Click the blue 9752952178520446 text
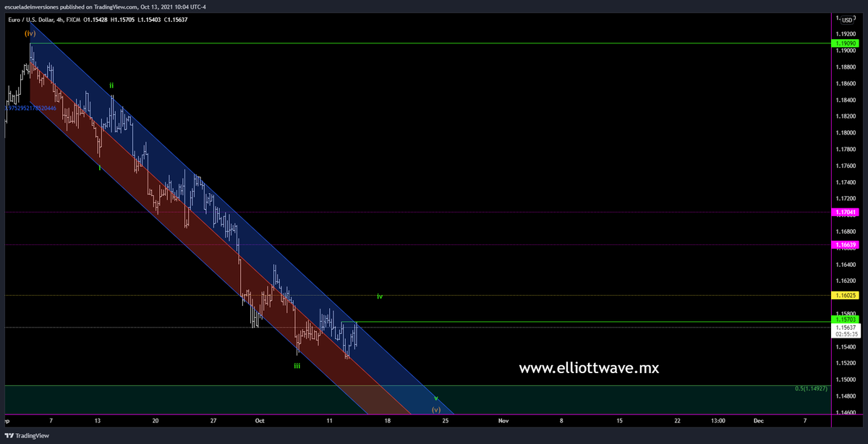This screenshot has height=444, width=868. click(31, 108)
